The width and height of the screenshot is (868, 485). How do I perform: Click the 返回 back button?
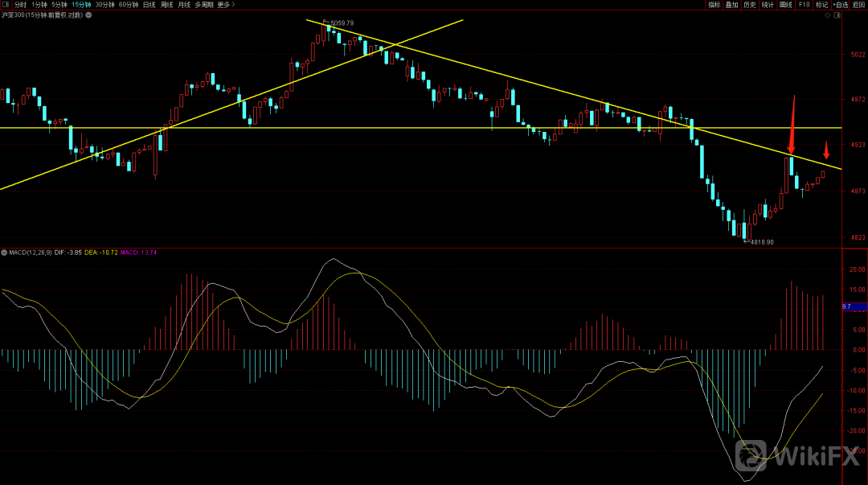858,5
